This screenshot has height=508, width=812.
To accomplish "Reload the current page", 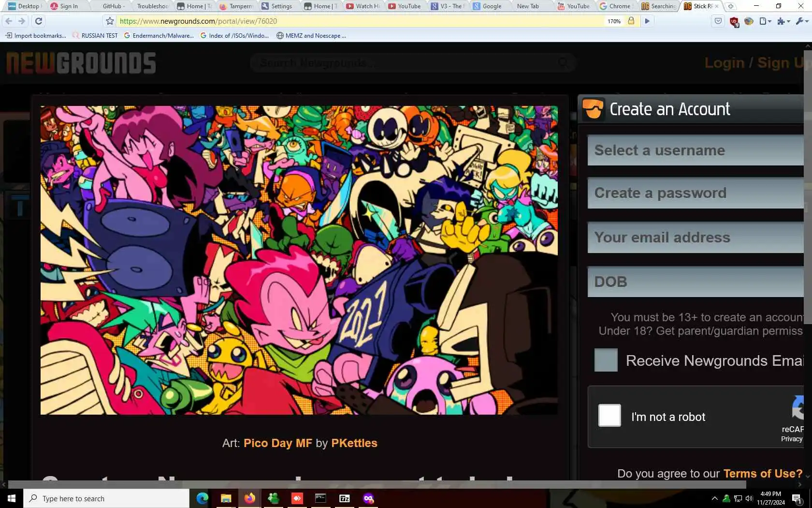I will (x=39, y=21).
